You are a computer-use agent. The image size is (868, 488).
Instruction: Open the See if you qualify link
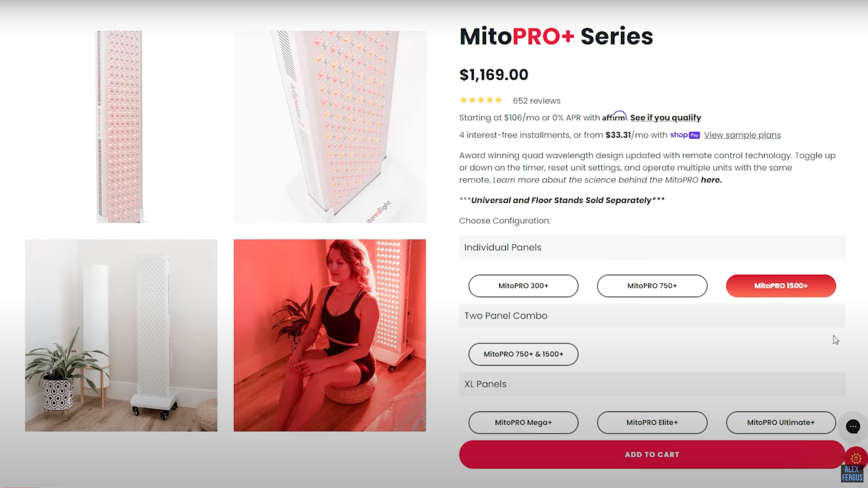665,118
